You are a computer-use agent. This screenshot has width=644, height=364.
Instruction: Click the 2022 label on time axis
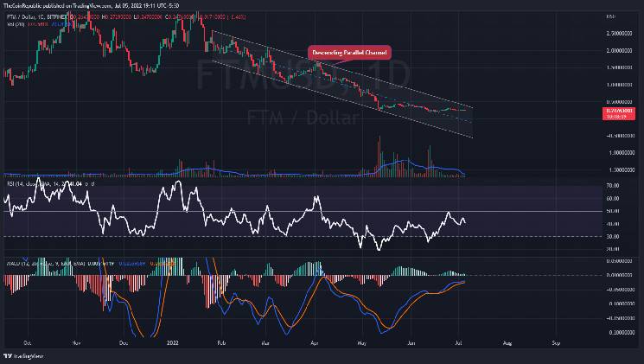pyautogui.click(x=173, y=343)
